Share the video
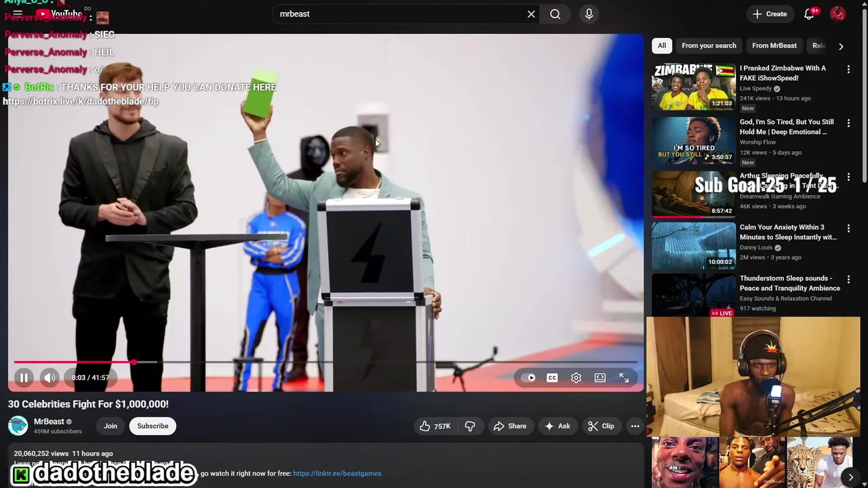The image size is (868, 488). (509, 426)
